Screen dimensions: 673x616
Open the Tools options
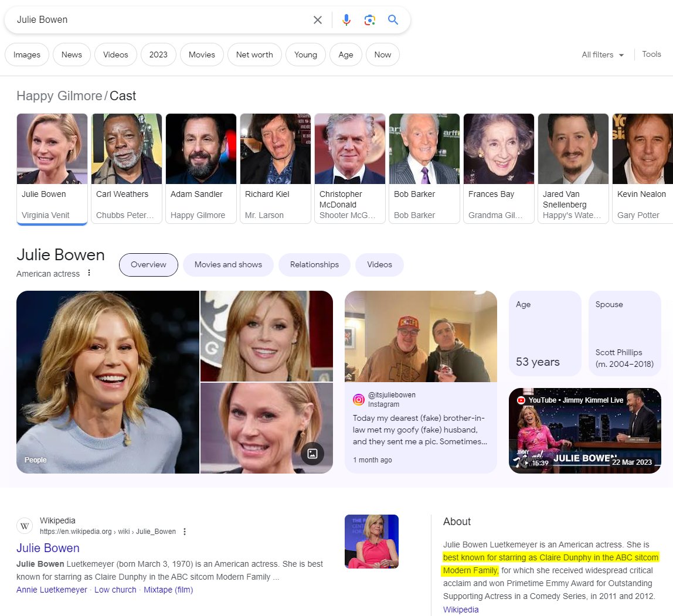[651, 54]
